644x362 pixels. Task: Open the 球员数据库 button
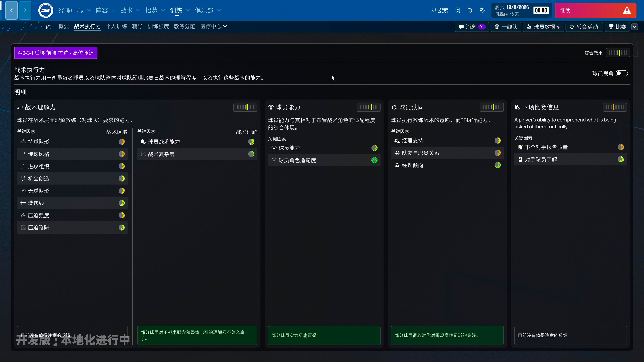point(543,27)
